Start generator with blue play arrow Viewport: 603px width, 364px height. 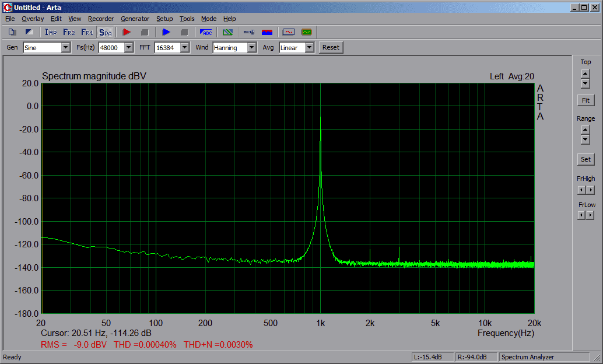point(166,32)
